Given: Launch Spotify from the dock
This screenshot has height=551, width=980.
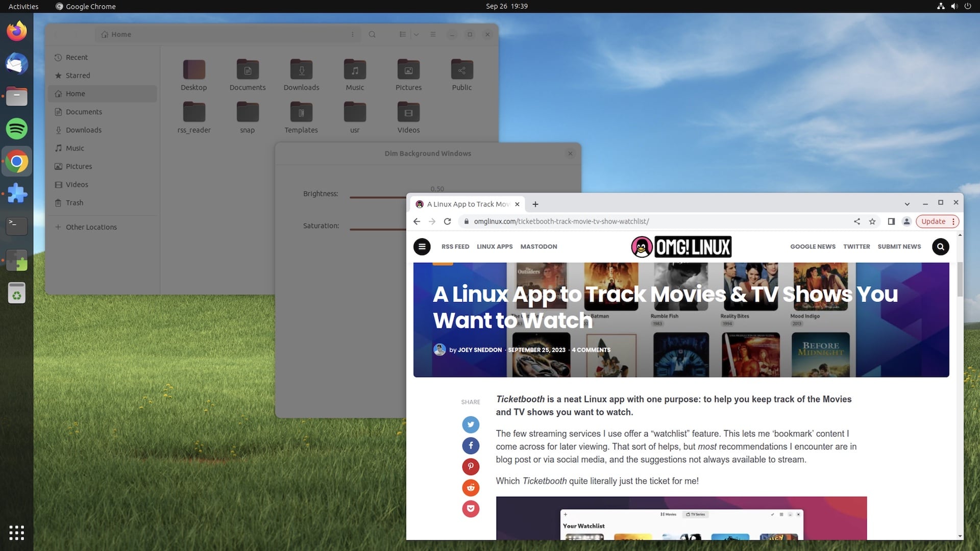Looking at the screenshot, I should click(x=17, y=129).
